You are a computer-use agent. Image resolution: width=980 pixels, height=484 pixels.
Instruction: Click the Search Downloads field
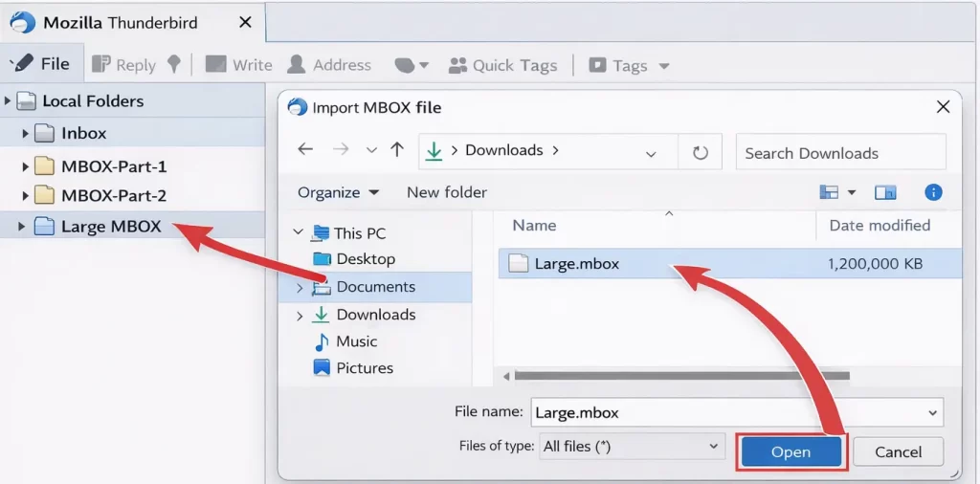tap(840, 152)
